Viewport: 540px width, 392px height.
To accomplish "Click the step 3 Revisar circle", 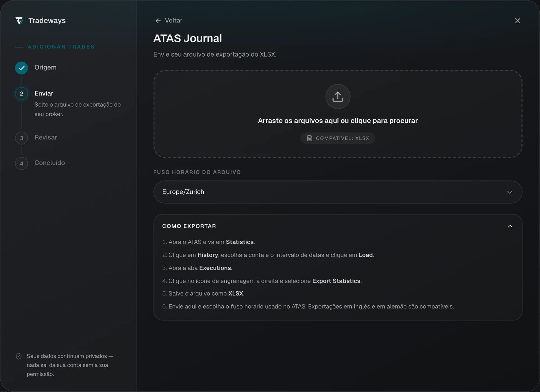I will point(22,138).
